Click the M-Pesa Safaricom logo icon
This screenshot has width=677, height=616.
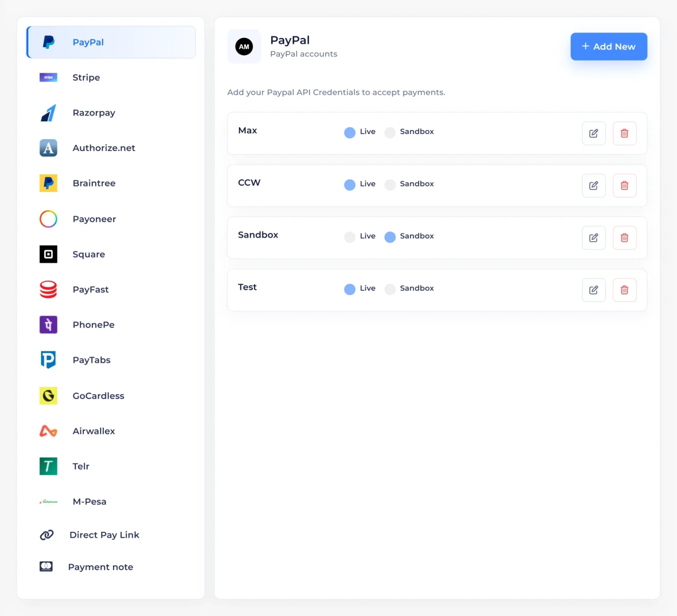click(48, 502)
